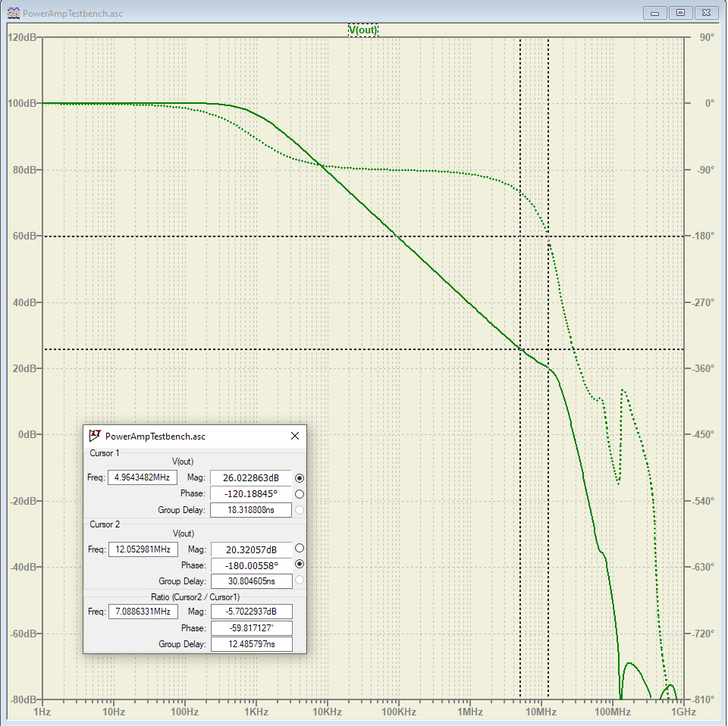The image size is (728, 726).
Task: Click the -180° right axis label
Action: click(x=704, y=236)
